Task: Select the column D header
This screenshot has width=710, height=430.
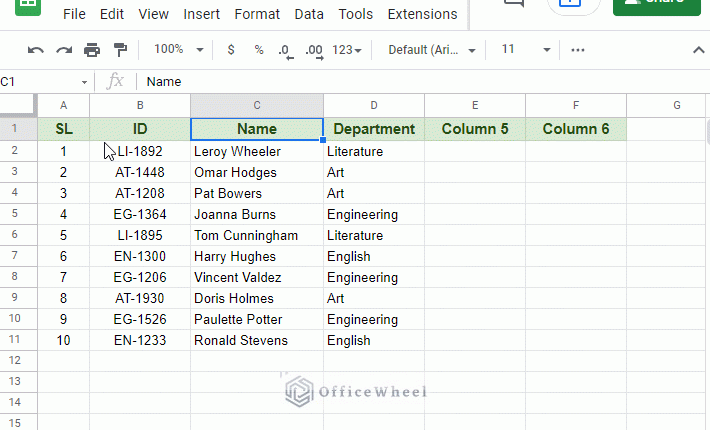Action: tap(374, 105)
